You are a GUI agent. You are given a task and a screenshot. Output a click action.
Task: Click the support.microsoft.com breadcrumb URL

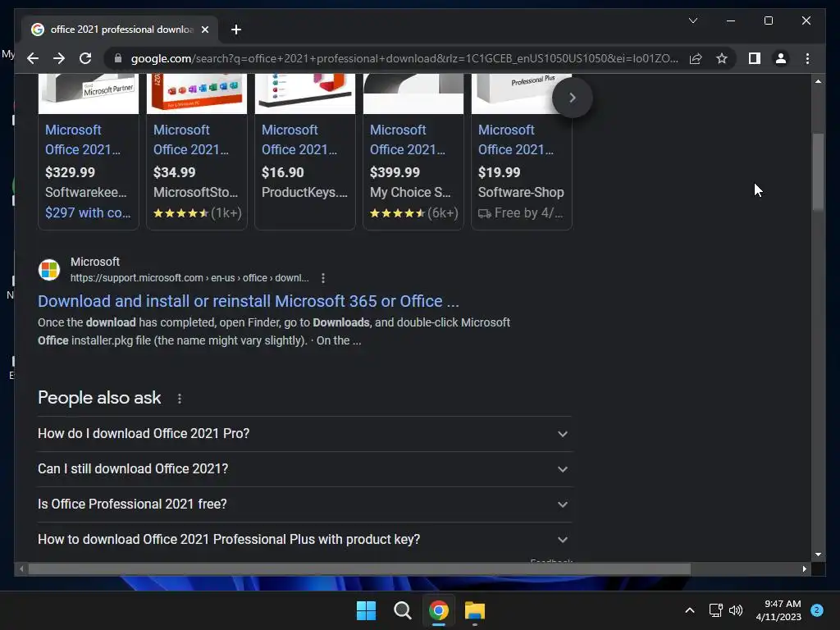pos(189,278)
